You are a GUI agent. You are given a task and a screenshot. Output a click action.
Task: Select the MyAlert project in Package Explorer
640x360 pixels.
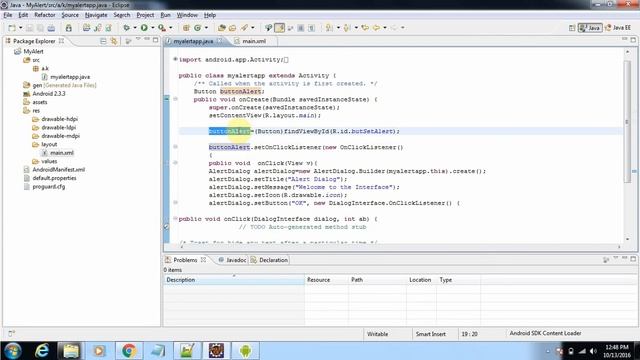[x=33, y=51]
